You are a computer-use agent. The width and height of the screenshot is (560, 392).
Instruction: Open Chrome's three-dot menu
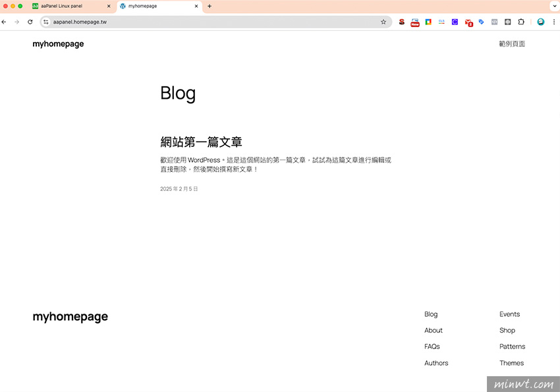pyautogui.click(x=554, y=22)
